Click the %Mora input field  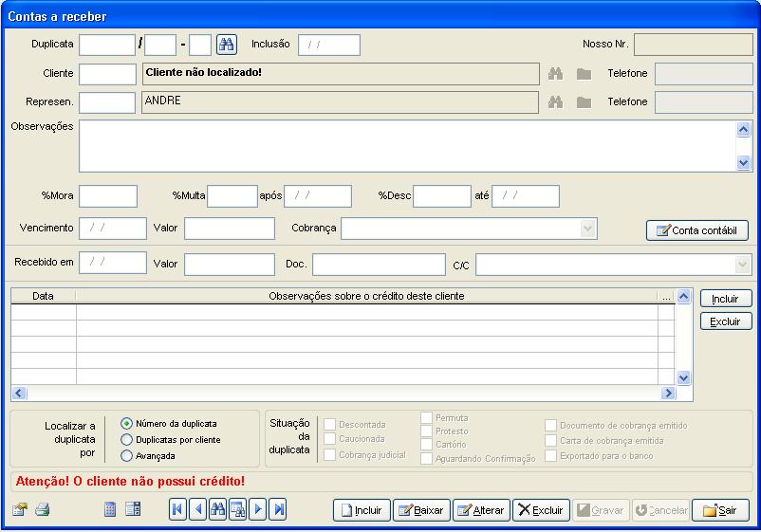[108, 196]
